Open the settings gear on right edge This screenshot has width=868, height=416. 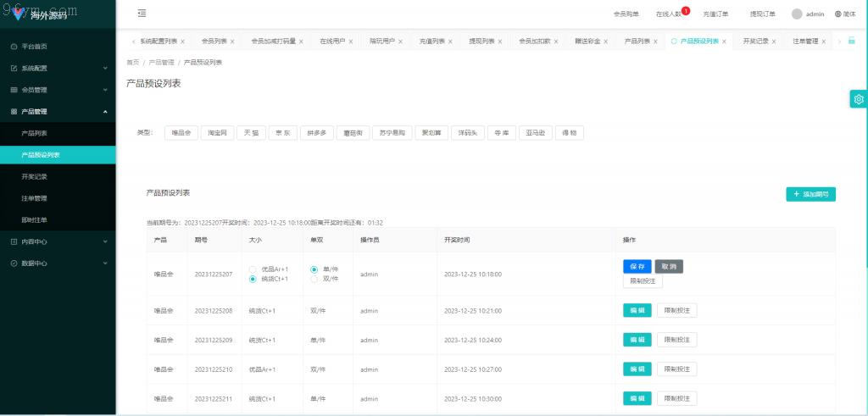tap(859, 99)
